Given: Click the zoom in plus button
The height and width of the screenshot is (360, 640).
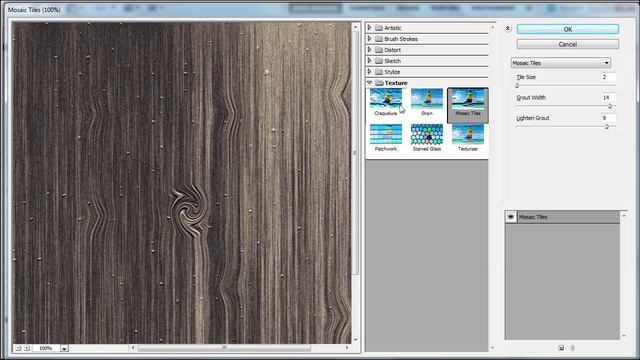Looking at the screenshot, I should (27, 348).
